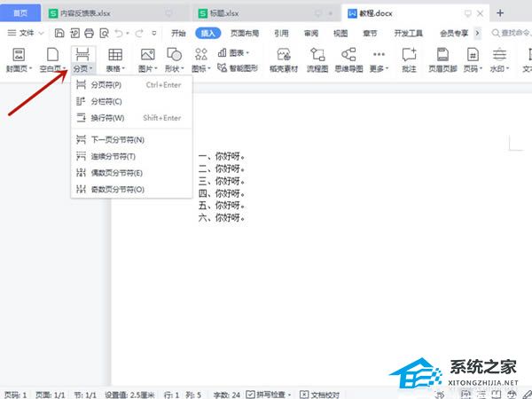Switch to the 页面布局 ribbon tab
This screenshot has width=532, height=399.
[x=245, y=34]
